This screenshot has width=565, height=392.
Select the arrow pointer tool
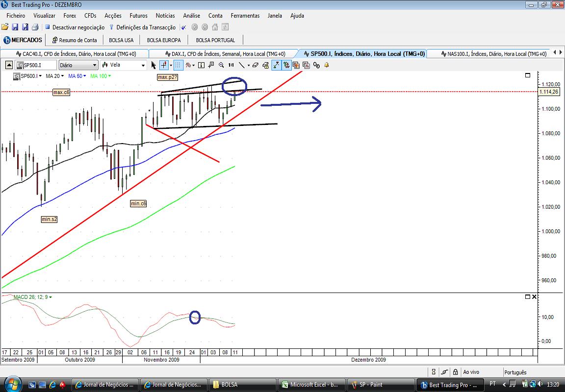pyautogui.click(x=154, y=65)
